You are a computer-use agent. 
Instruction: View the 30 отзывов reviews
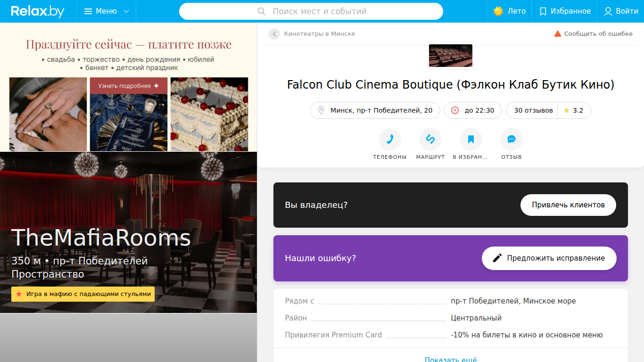point(533,110)
